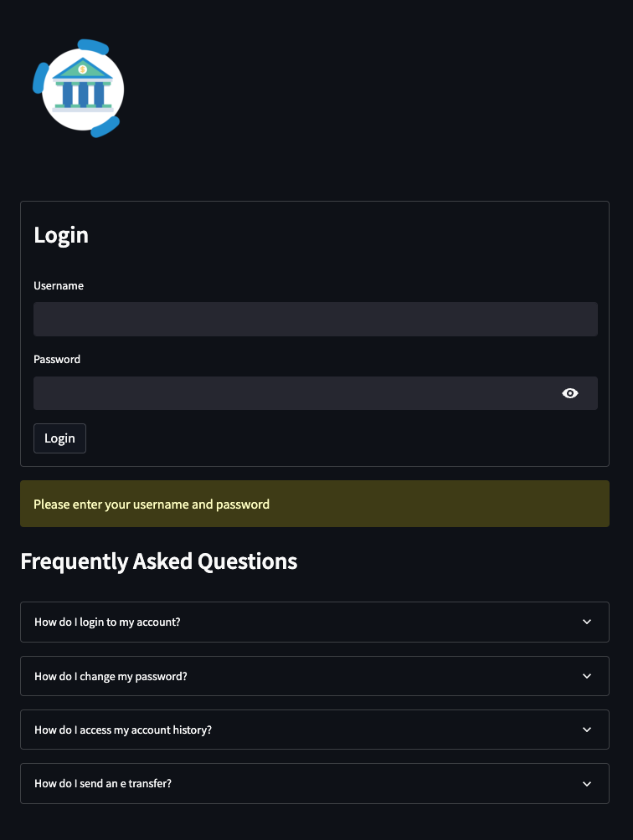Screen dimensions: 633x840
Task: Select the 'Login' card heading
Action: coord(61,235)
